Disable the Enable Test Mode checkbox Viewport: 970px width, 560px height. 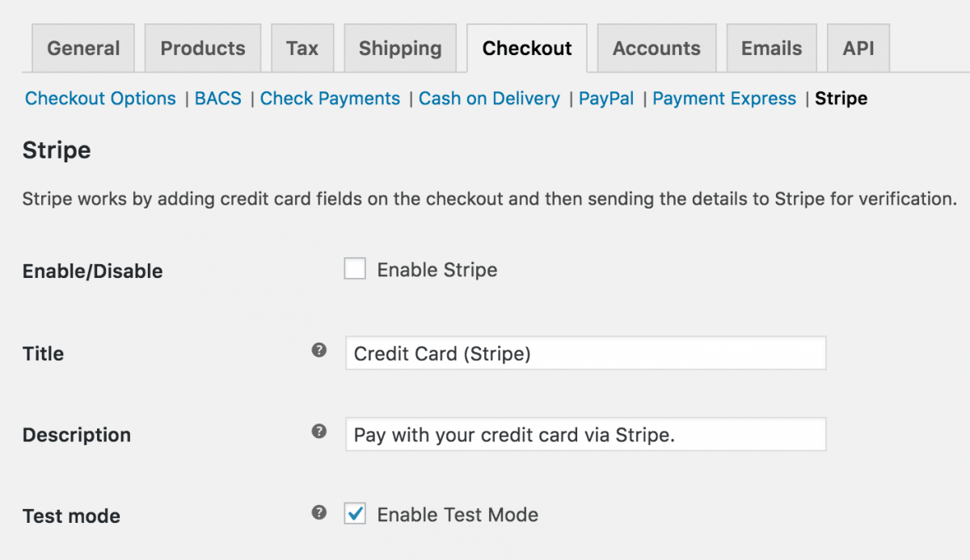354,513
